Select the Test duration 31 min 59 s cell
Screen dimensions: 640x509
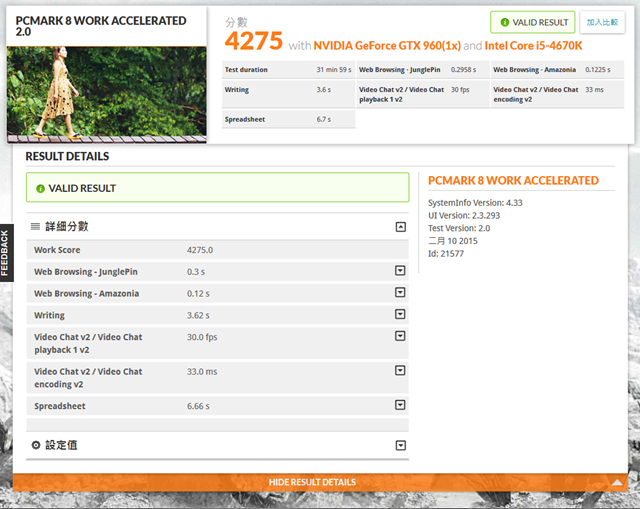[288, 70]
